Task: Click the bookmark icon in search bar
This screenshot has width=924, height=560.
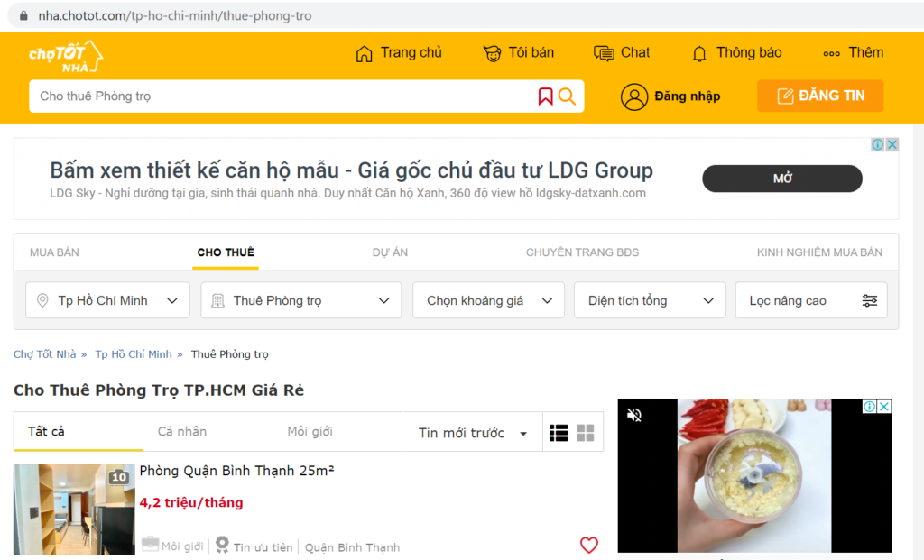Action: [545, 96]
